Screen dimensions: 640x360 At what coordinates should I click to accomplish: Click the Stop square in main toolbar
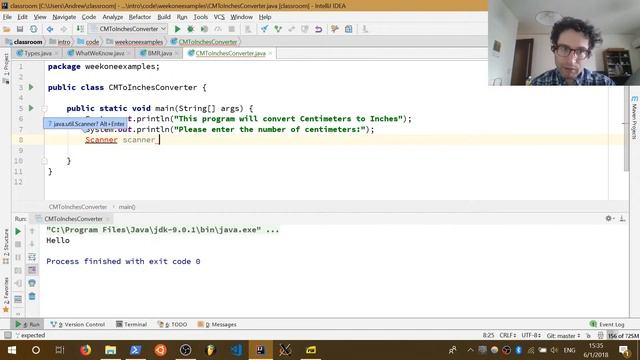(x=231, y=29)
